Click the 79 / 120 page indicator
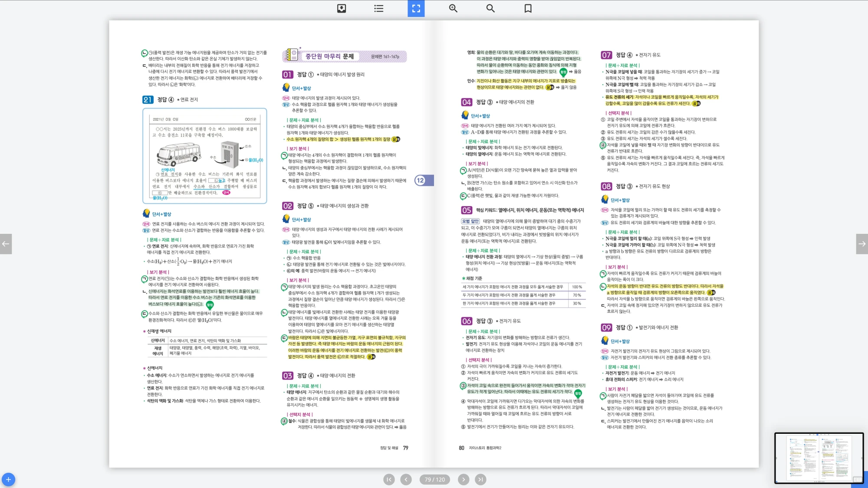 [434, 479]
